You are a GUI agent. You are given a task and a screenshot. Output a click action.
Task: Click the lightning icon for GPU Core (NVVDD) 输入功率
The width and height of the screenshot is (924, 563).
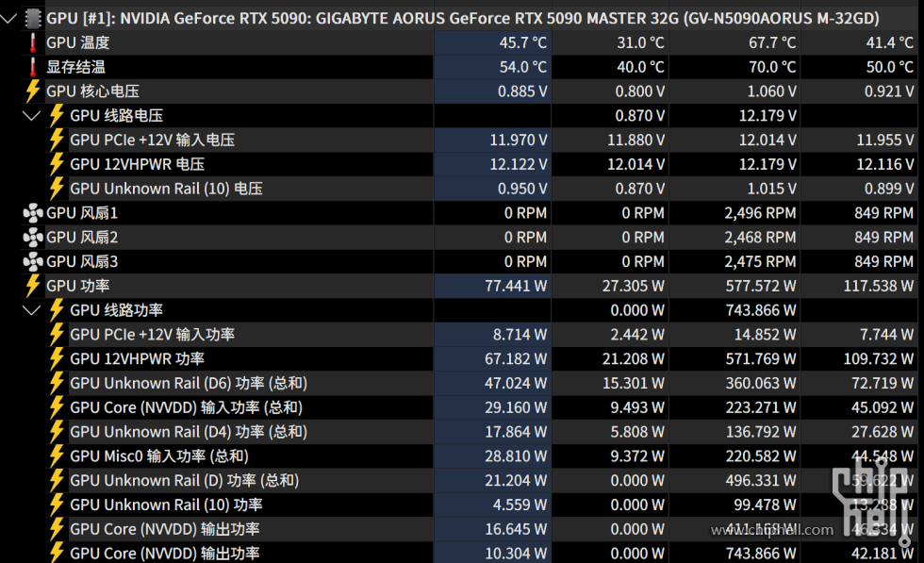(x=57, y=407)
